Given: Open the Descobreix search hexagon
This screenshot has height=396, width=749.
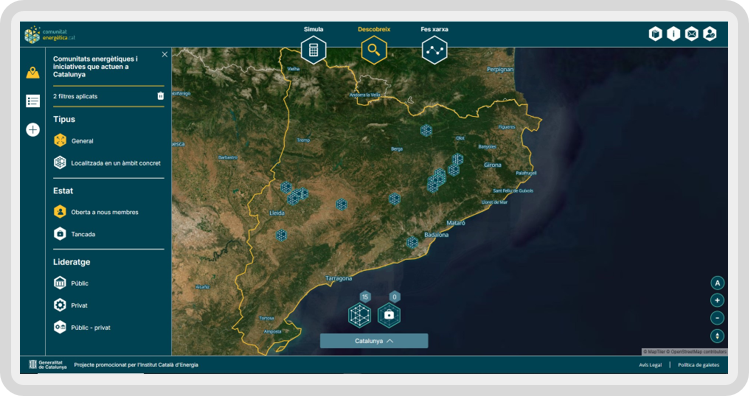Looking at the screenshot, I should (374, 50).
